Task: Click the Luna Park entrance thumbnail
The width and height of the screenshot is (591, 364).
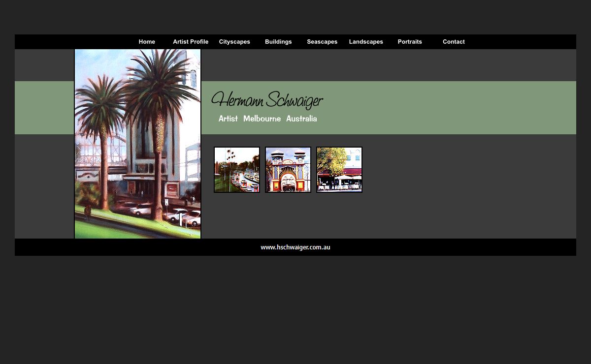Action: pos(288,170)
